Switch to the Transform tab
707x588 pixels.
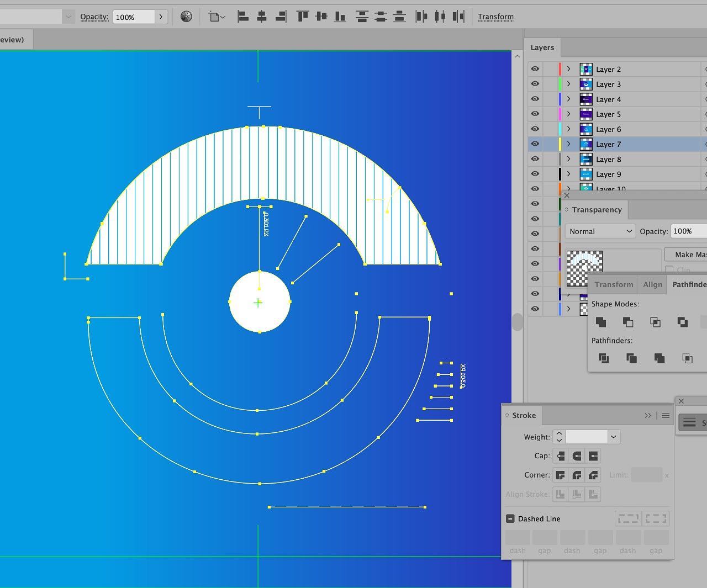614,284
